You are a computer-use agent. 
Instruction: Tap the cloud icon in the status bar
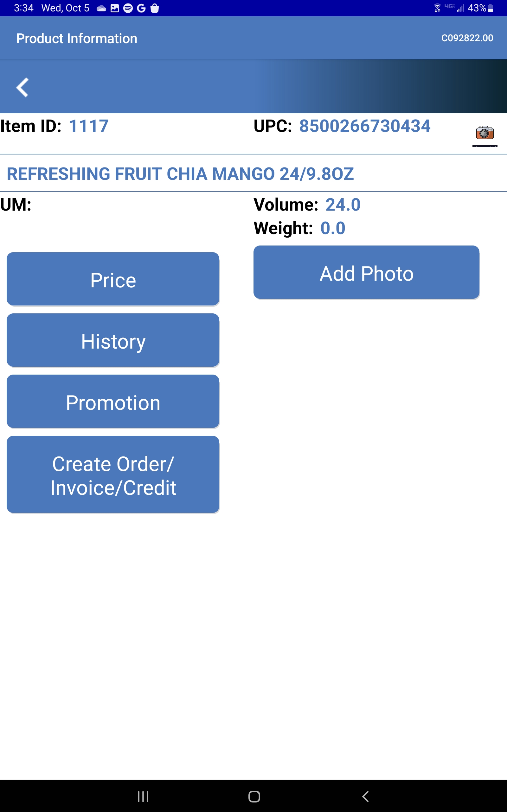click(101, 8)
